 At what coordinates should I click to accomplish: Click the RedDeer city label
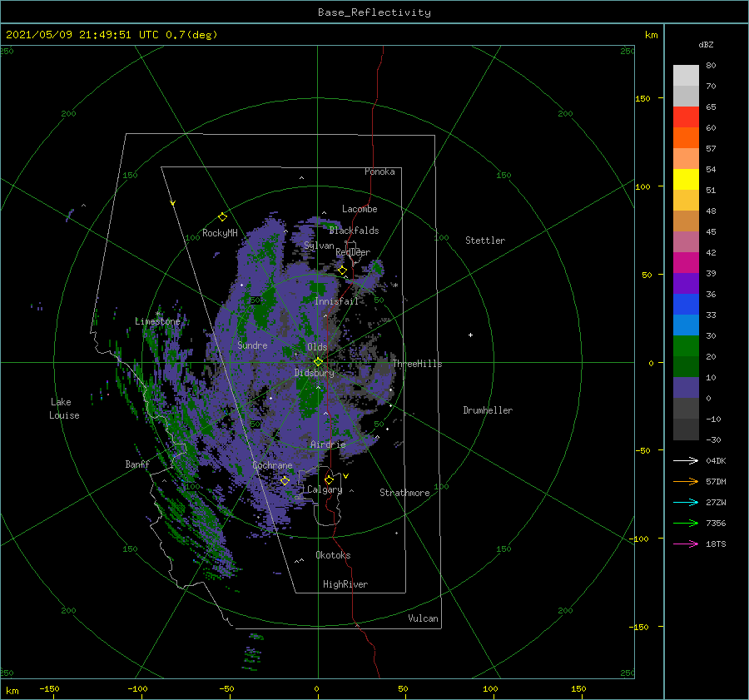(x=353, y=252)
